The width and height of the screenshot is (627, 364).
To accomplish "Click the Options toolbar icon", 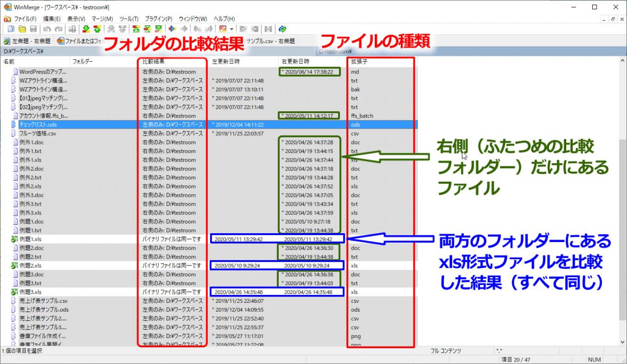I will (x=223, y=29).
